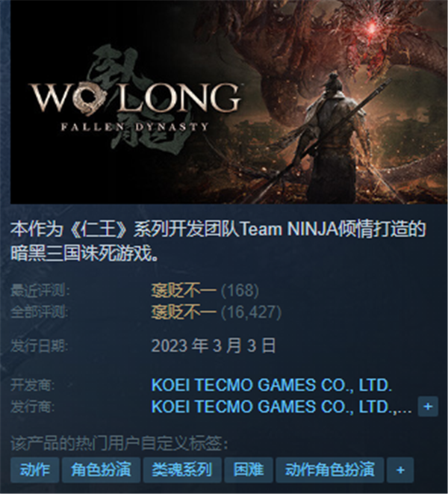Open the 类魂系列 tag
This screenshot has height=494, width=448.
(182, 470)
